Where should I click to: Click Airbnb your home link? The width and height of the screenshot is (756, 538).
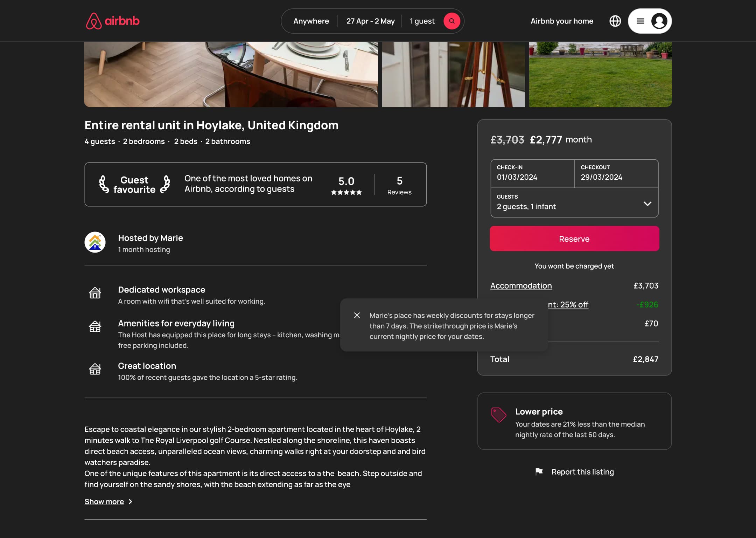click(562, 21)
